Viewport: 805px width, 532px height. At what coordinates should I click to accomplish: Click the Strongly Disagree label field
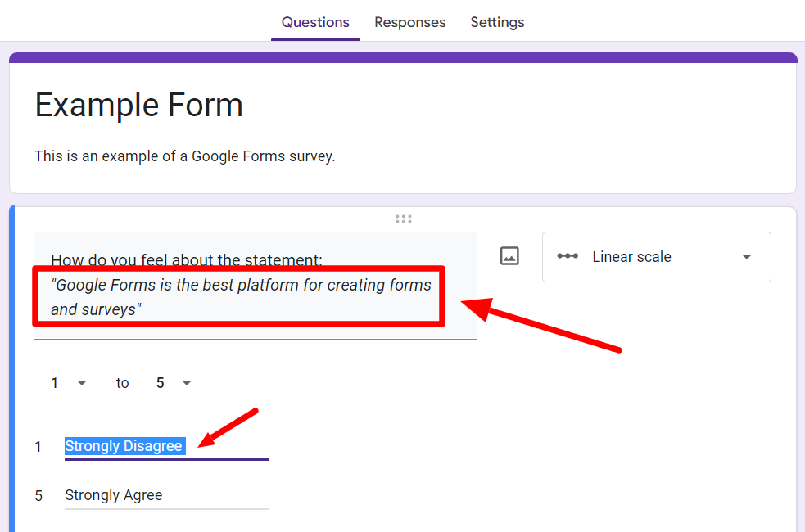pos(167,446)
